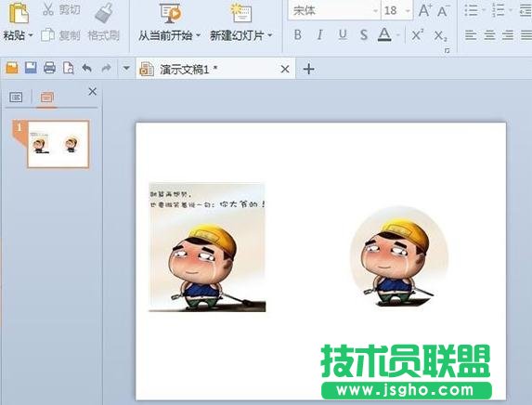The image size is (532, 405).
Task: Click the font name box showing 宋体
Action: (331, 10)
